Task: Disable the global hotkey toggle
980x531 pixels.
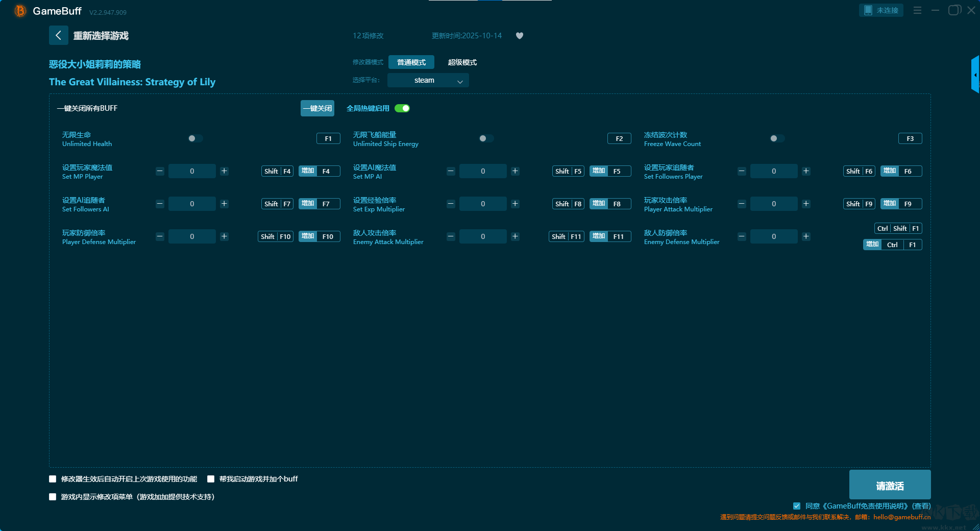Action: (402, 108)
